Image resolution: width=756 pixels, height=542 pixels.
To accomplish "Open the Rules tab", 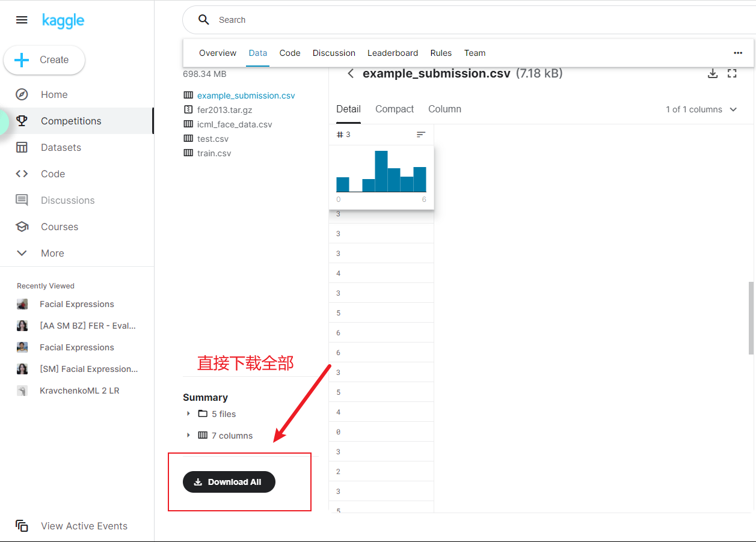I will [441, 53].
